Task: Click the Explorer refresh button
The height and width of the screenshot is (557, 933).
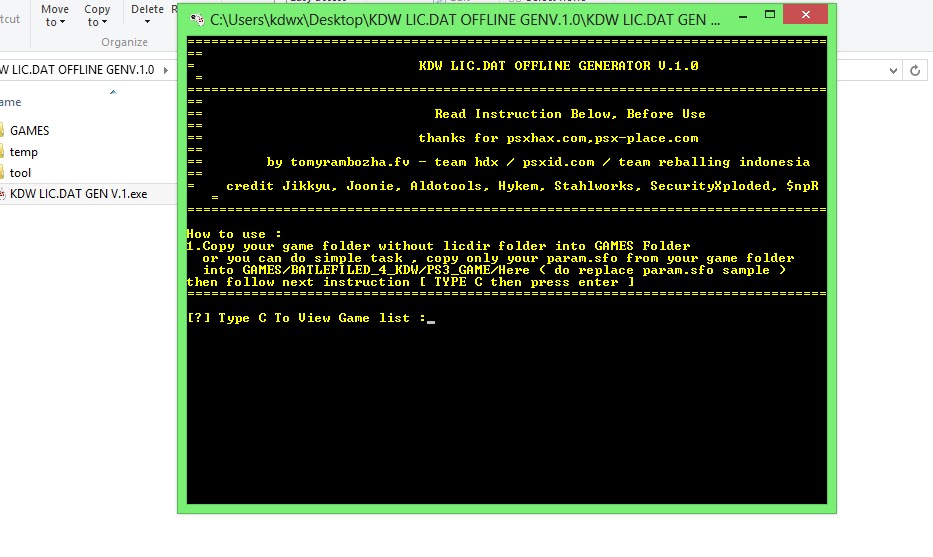Action: 915,70
